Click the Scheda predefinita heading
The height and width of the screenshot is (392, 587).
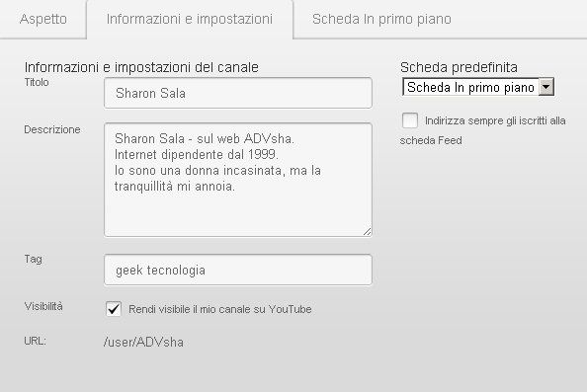pos(459,68)
